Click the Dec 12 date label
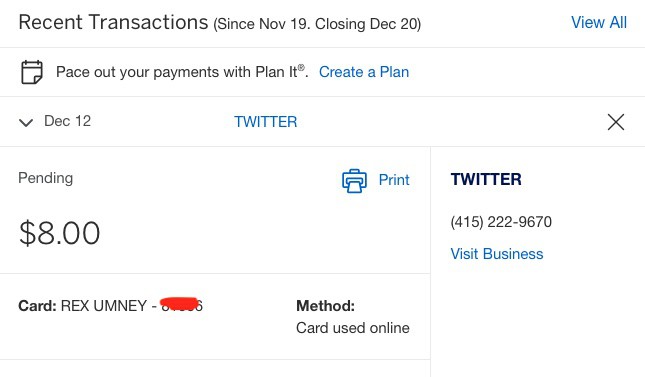Screen dimensions: 645x377 tap(67, 121)
